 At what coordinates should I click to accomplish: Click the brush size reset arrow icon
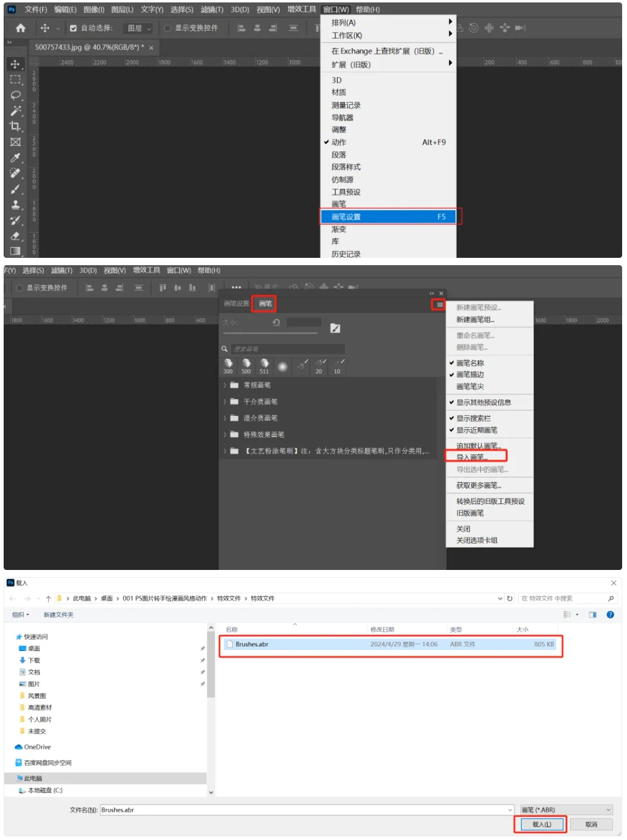(x=276, y=322)
